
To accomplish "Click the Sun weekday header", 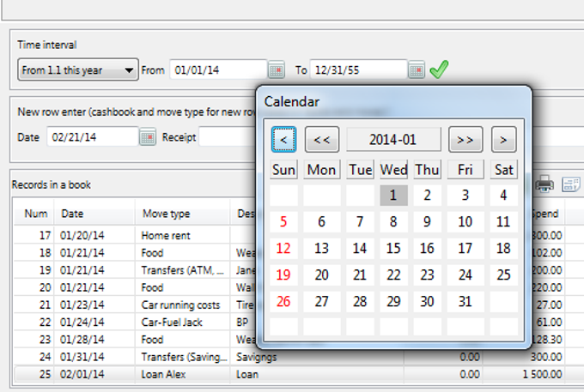I will pyautogui.click(x=283, y=170).
